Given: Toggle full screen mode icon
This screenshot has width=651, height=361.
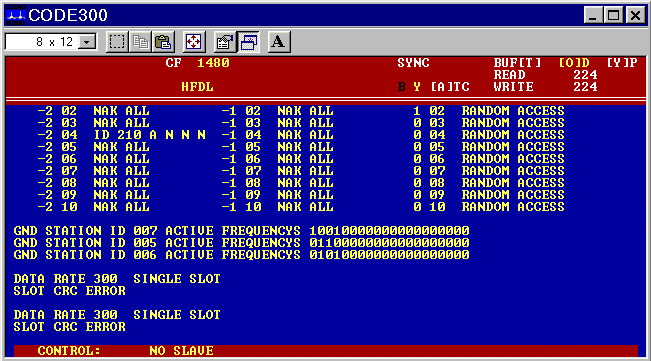Looking at the screenshot, I should coord(193,42).
